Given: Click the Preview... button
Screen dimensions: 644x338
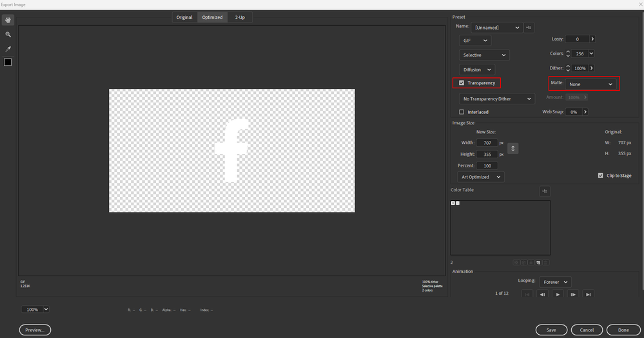Looking at the screenshot, I should click(35, 330).
